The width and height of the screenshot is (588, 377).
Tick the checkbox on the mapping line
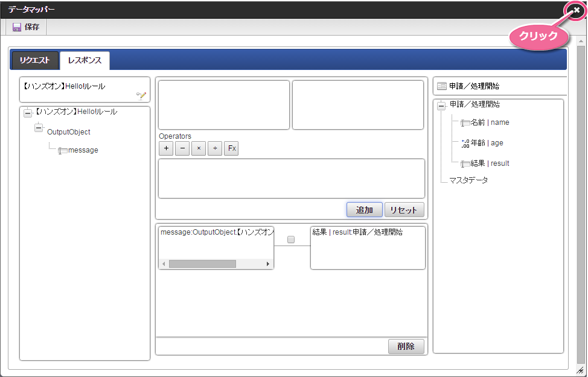tap(291, 239)
